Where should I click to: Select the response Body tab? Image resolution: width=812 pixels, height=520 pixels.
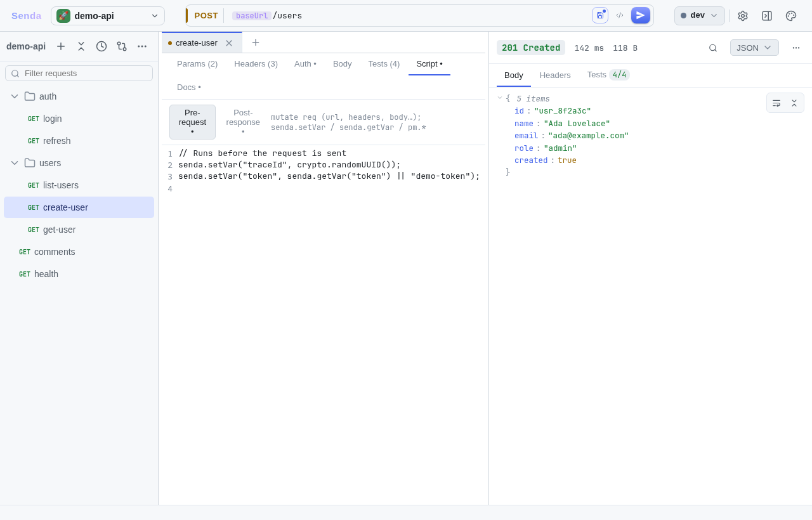[x=514, y=75]
